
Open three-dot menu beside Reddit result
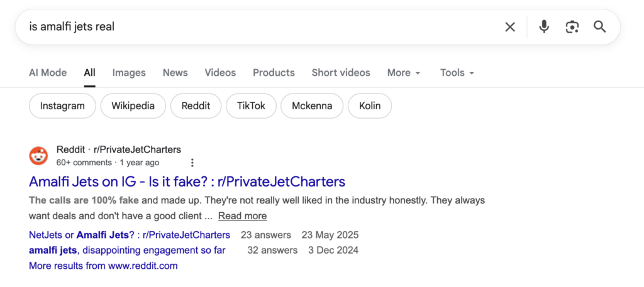[x=192, y=163]
